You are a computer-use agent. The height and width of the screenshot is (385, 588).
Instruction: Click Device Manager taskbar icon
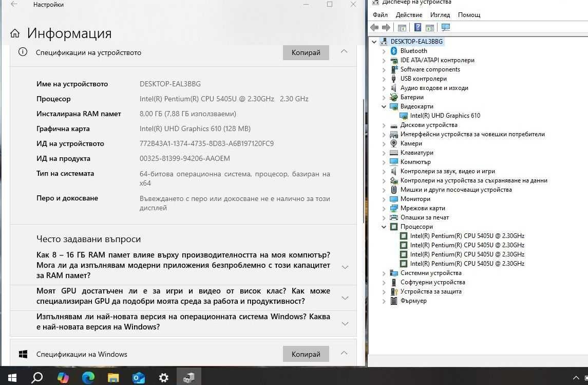(x=188, y=377)
